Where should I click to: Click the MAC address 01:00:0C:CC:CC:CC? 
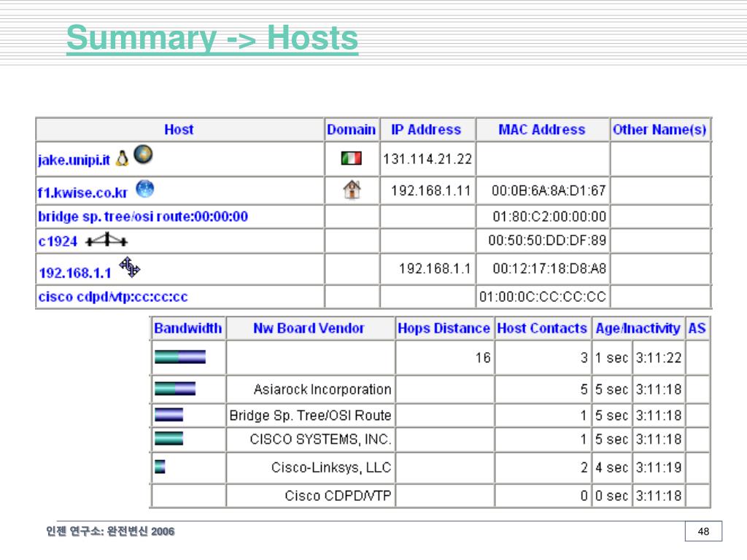pyautogui.click(x=543, y=297)
